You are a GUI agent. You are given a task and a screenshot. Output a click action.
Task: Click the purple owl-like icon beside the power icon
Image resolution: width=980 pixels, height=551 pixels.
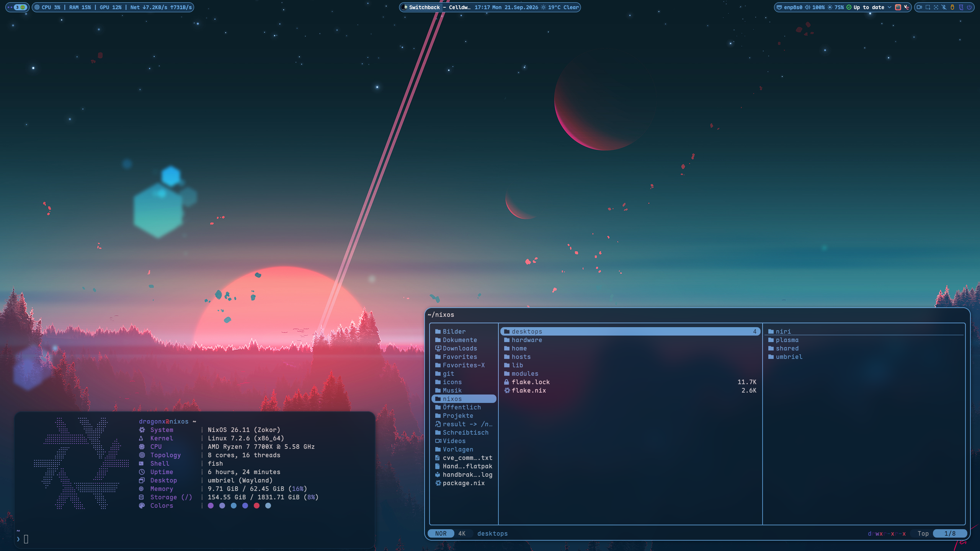tap(961, 7)
